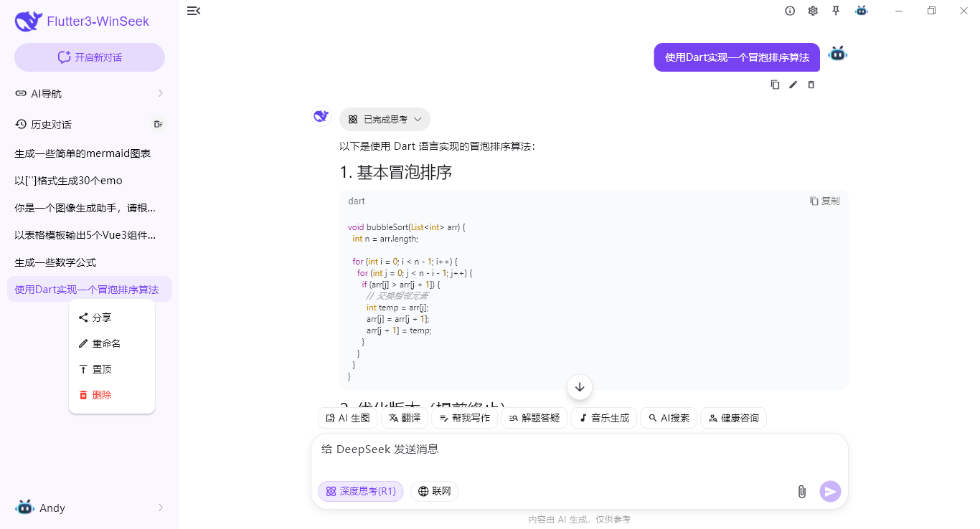The width and height of the screenshot is (980, 529).
Task: Enable 联网 web search
Action: pyautogui.click(x=434, y=491)
